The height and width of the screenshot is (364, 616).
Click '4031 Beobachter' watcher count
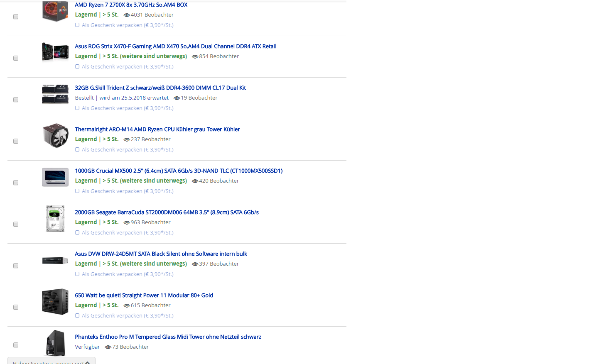(152, 15)
